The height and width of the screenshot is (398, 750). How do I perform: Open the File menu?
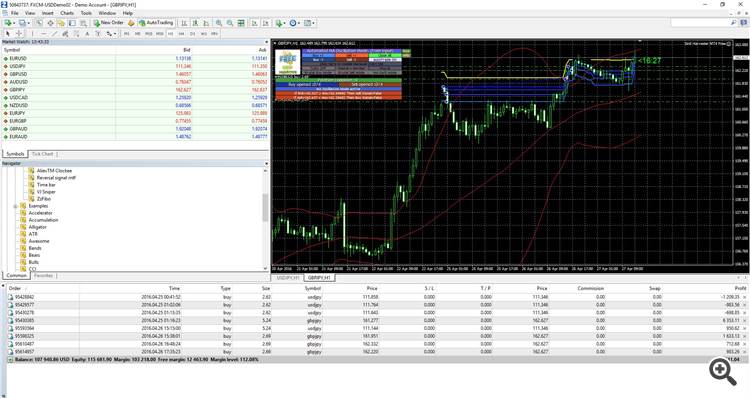pyautogui.click(x=14, y=13)
